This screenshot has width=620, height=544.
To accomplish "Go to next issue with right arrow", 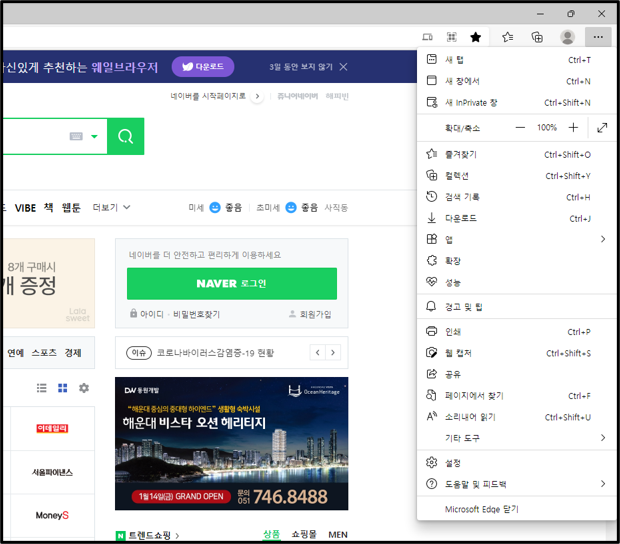I will tap(333, 352).
